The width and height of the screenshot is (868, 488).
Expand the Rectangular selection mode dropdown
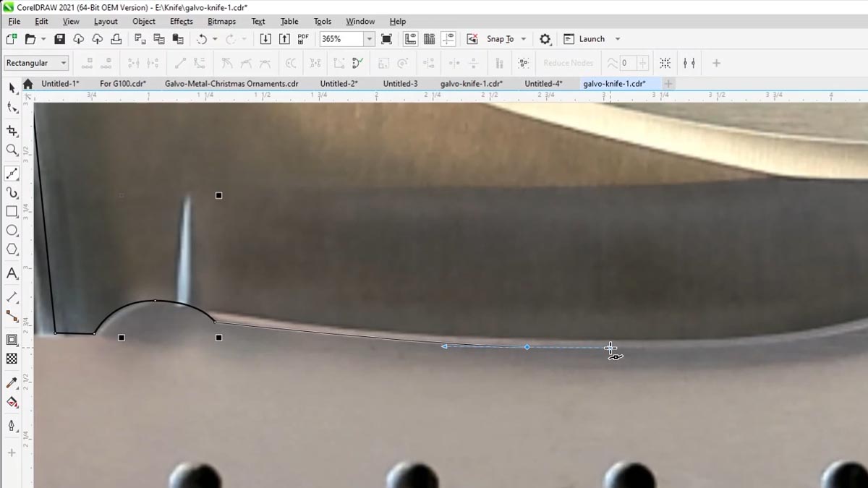click(x=64, y=63)
